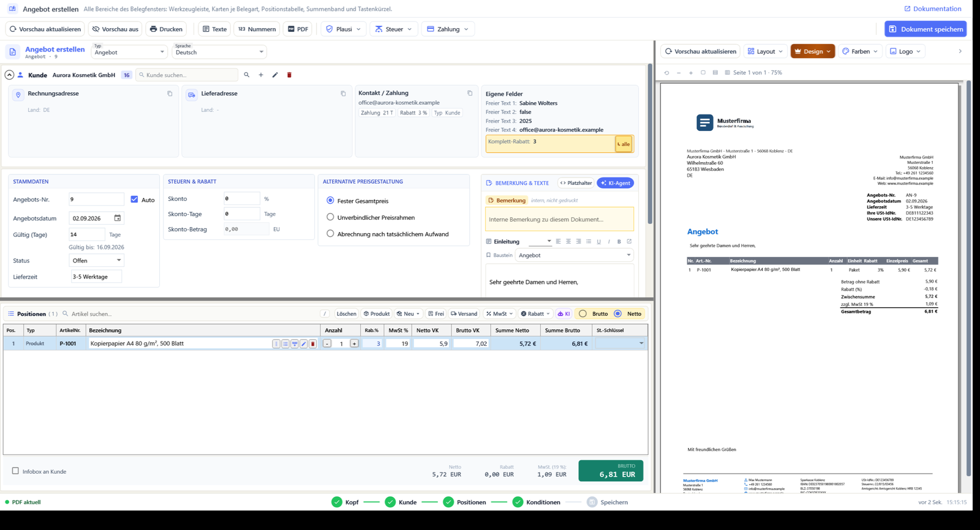Rotate or reset the preview with the first preview icon

(x=666, y=72)
